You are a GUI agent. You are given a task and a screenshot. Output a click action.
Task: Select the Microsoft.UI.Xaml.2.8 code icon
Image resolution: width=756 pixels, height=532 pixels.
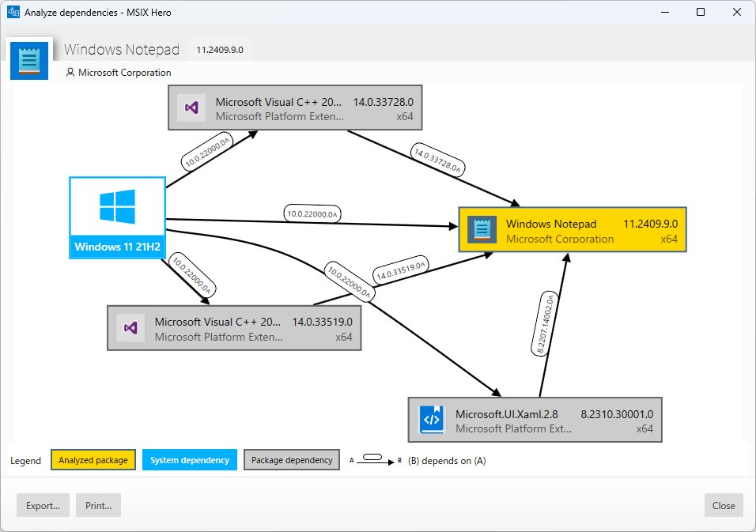click(x=431, y=419)
